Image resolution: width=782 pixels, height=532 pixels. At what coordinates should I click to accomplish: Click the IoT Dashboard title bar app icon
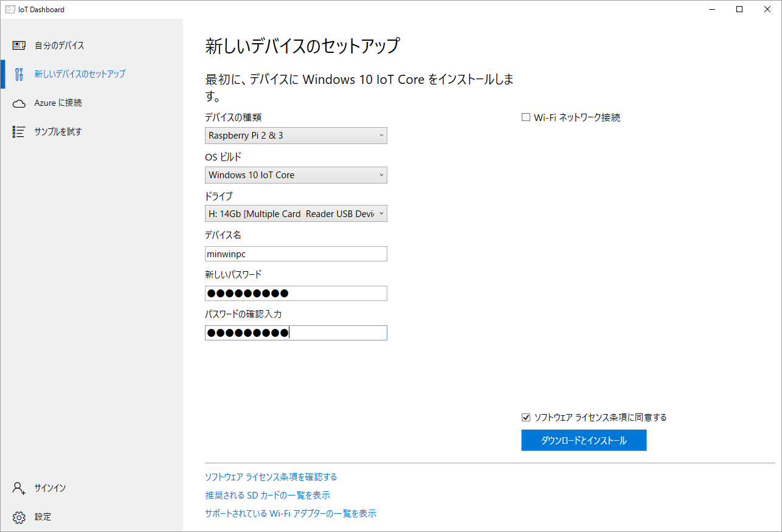point(10,9)
